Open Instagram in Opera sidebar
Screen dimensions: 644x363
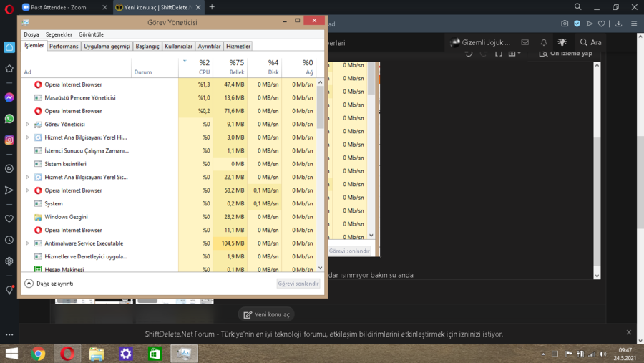(x=9, y=140)
